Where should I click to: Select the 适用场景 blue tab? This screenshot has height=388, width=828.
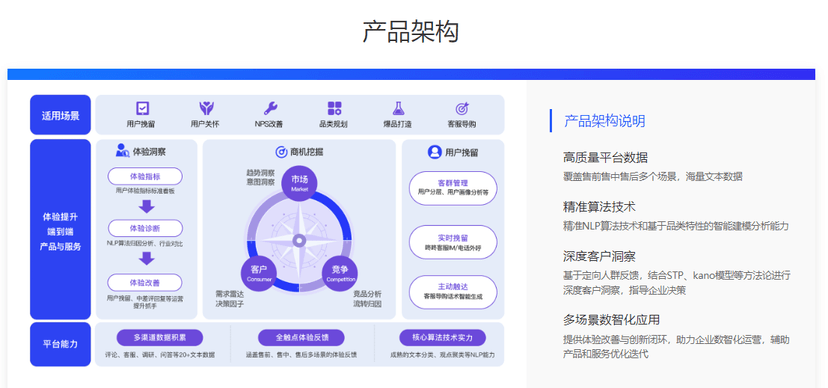60,115
